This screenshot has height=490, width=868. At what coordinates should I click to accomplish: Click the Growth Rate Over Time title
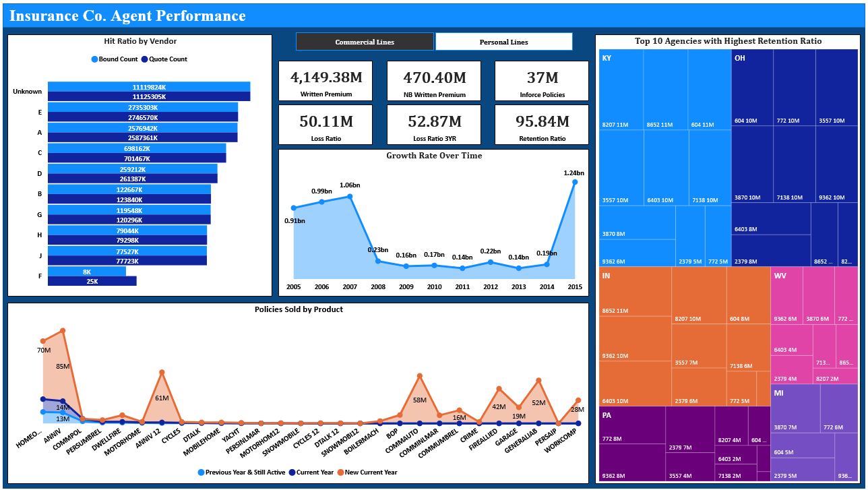click(x=434, y=156)
